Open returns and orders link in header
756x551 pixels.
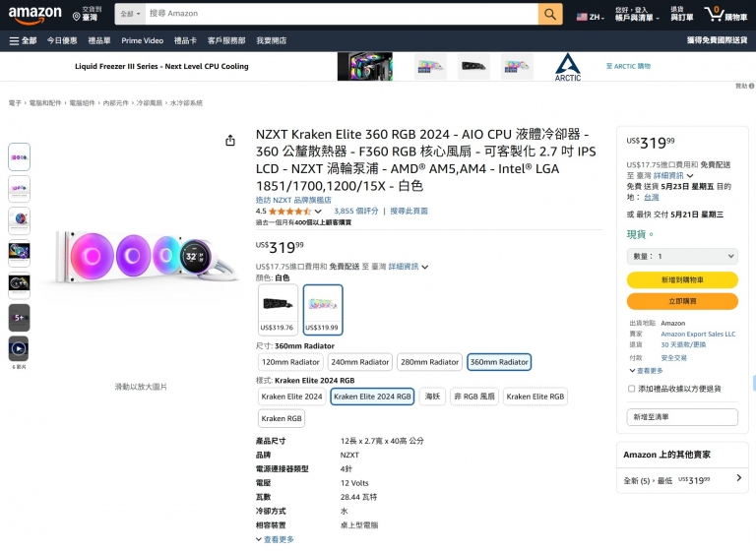pos(682,14)
